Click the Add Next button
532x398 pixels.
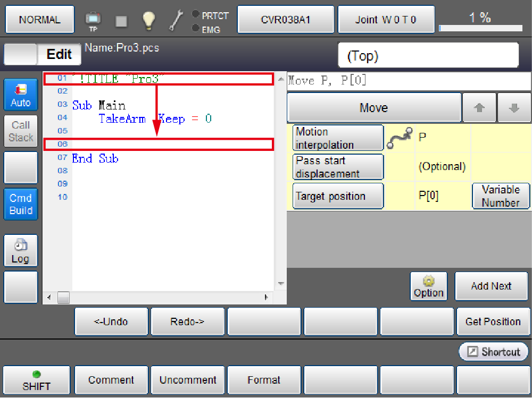pos(491,286)
